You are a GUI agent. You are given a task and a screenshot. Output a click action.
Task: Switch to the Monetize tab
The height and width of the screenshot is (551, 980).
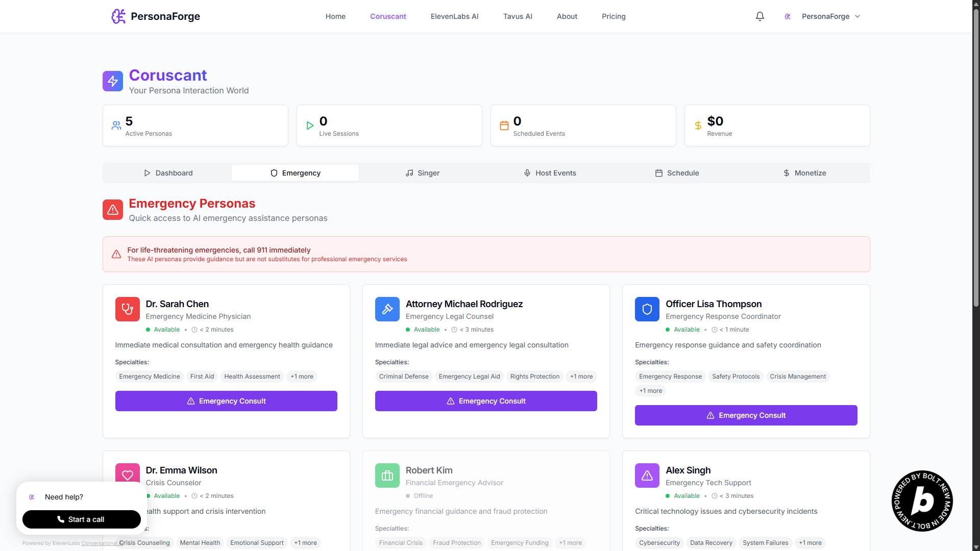coord(805,173)
